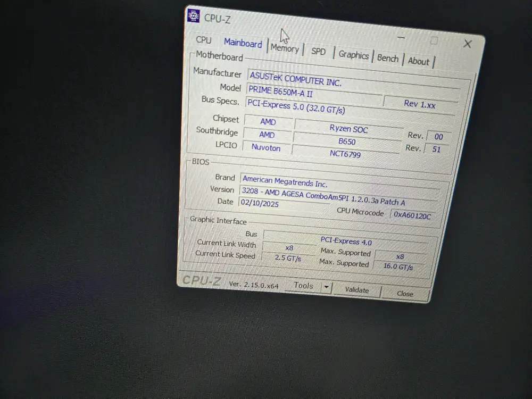Screen dimensions: 532x399
Task: Click the CPU-Z app icon in title bar
Action: [x=194, y=15]
